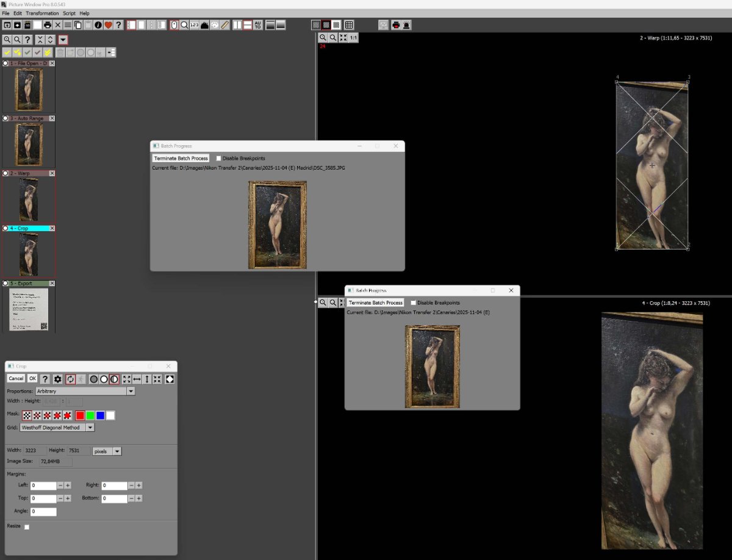Toggle Disable Breakpoints in lower Batch Progress window

(414, 303)
